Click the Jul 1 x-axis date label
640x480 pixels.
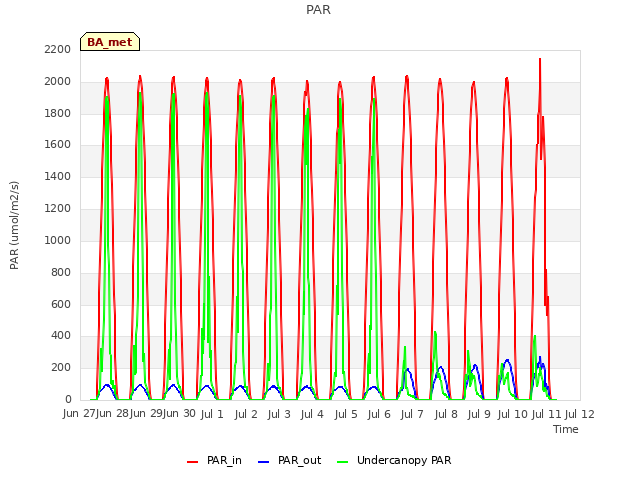click(212, 415)
